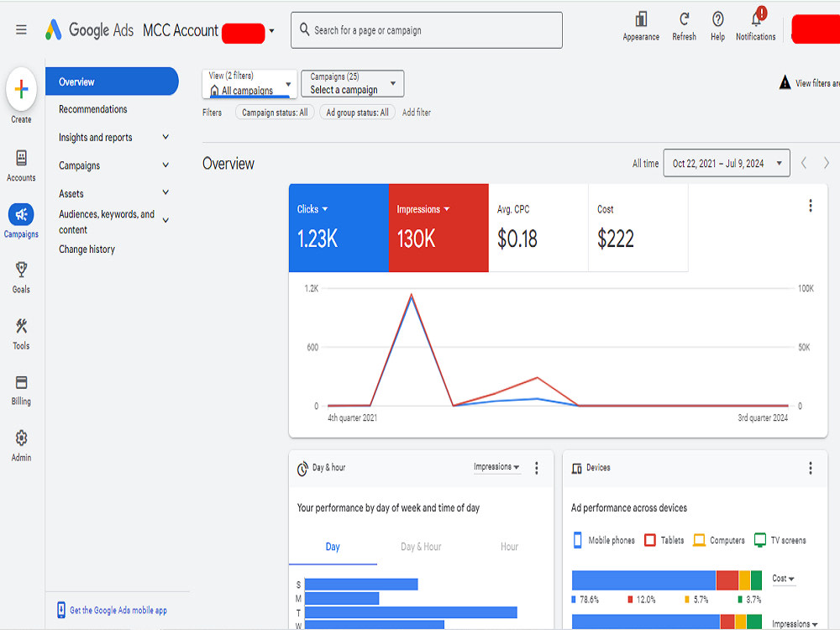Select the Avg. CPC metric tile
The image size is (840, 630).
coord(538,228)
